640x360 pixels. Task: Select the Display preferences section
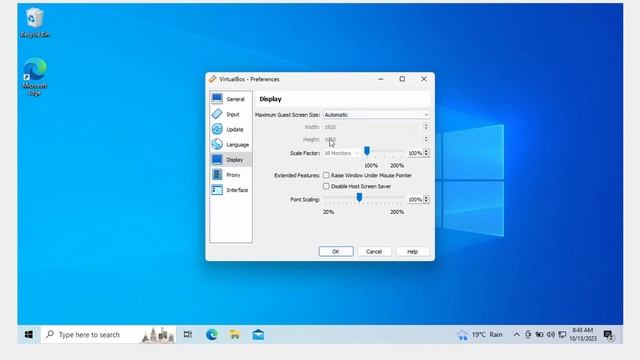(231, 160)
